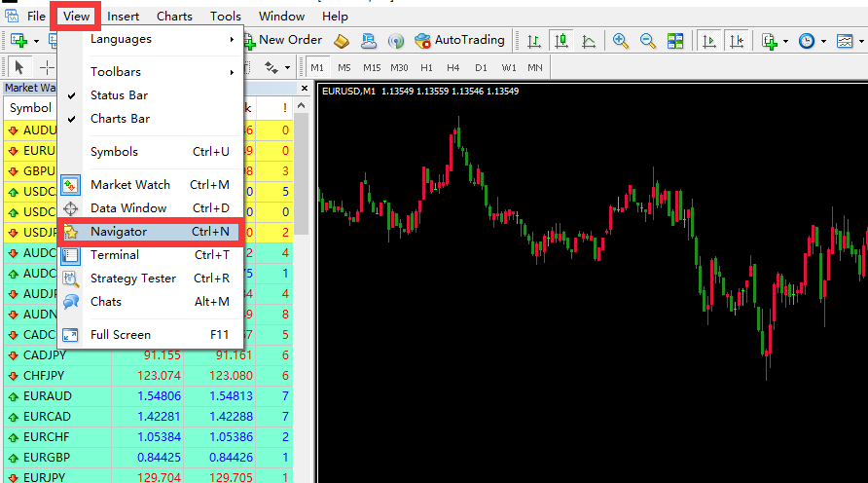868x483 pixels.
Task: Switch chart to M15 timeframe
Action: tap(372, 67)
